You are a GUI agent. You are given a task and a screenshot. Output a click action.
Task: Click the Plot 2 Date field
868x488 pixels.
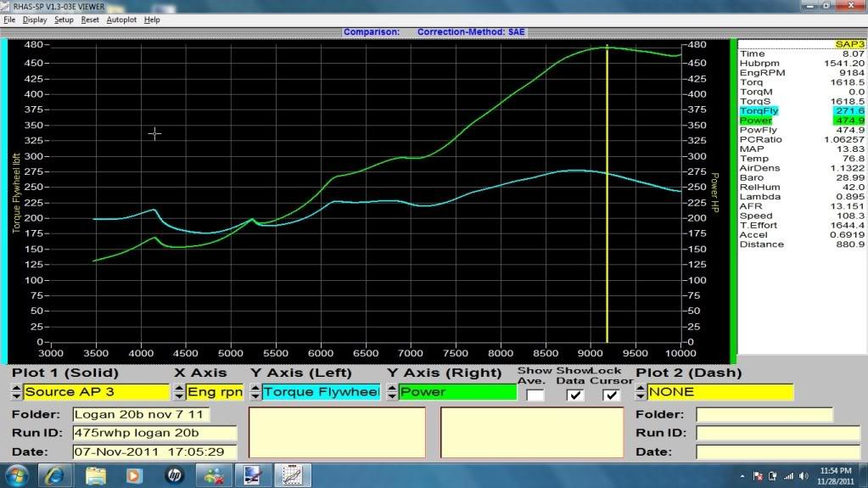coord(778,452)
